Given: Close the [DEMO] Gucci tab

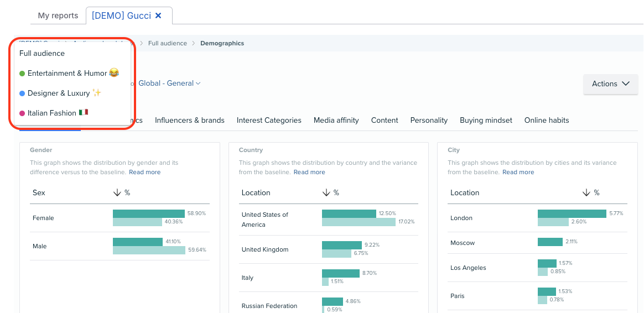Looking at the screenshot, I should click(x=158, y=15).
